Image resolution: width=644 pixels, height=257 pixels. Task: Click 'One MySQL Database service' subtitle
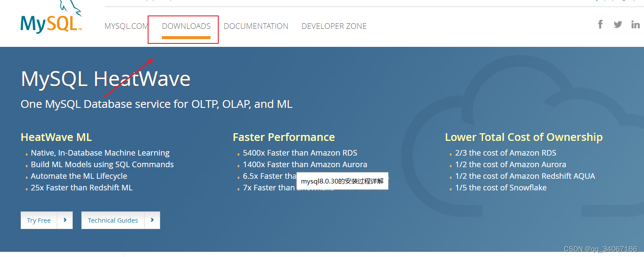click(x=157, y=104)
